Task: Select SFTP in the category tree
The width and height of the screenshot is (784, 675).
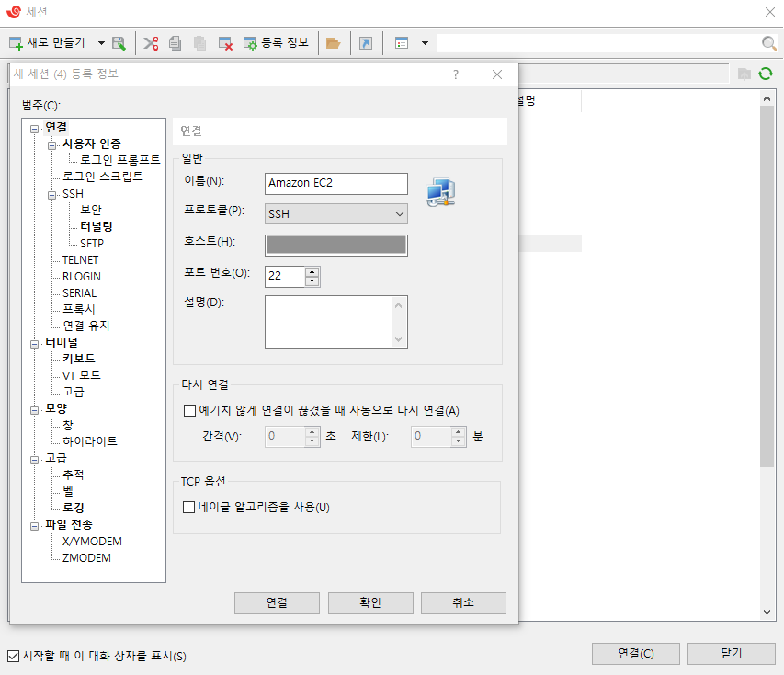Action: tap(92, 243)
